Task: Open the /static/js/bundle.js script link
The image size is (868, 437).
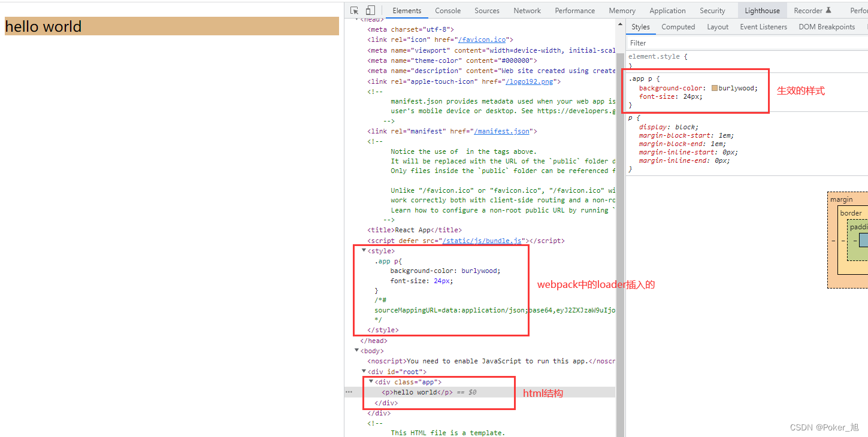Action: coord(482,241)
